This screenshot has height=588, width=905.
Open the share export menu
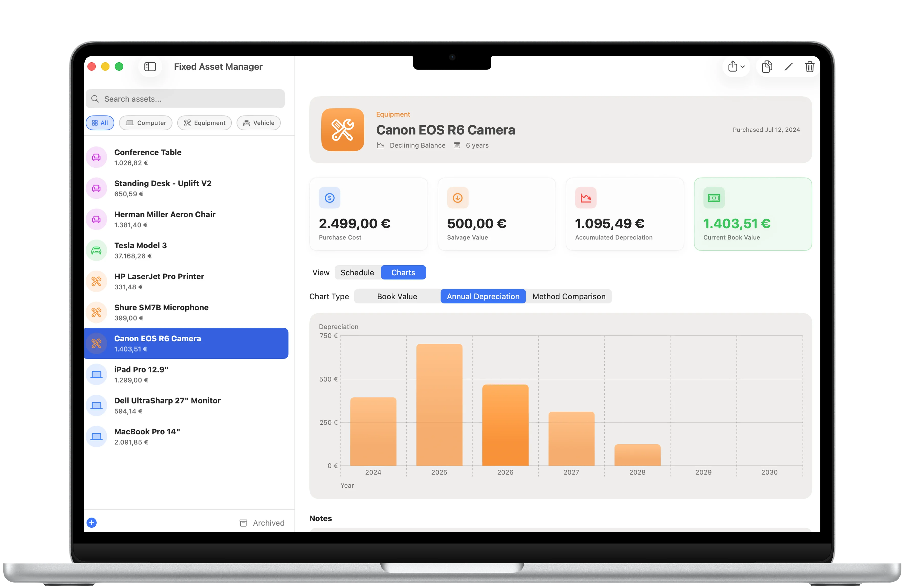coord(736,67)
